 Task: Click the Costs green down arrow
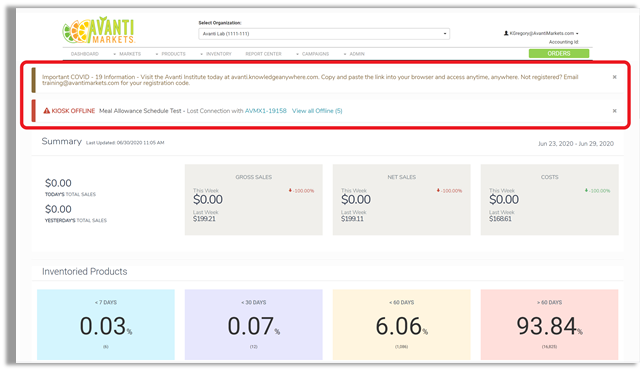point(586,190)
